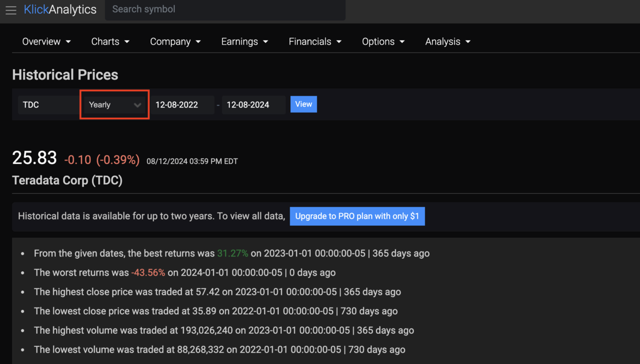Focus the Search symbol field

click(225, 9)
